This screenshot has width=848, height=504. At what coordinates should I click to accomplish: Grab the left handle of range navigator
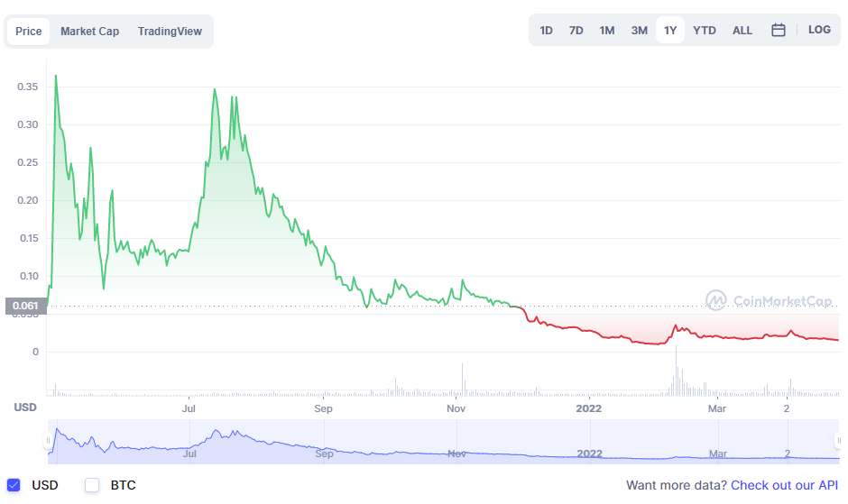click(48, 441)
